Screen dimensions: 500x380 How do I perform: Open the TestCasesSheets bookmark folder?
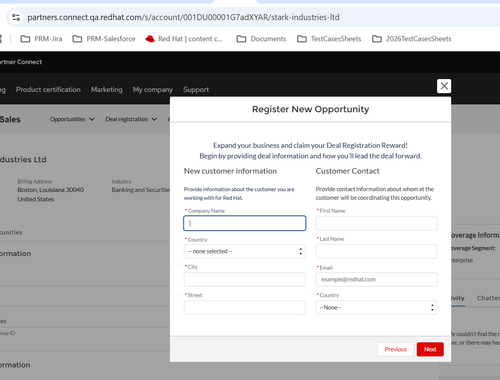pos(329,39)
